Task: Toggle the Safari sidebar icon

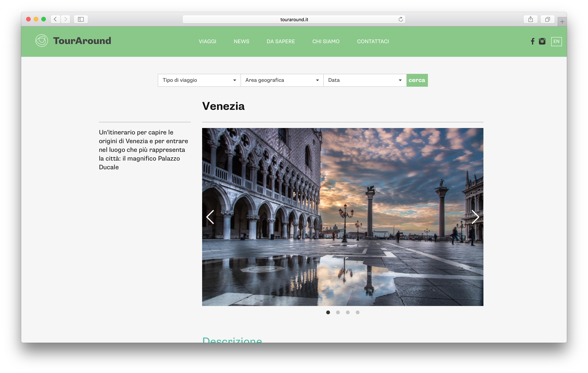Action: 81,19
